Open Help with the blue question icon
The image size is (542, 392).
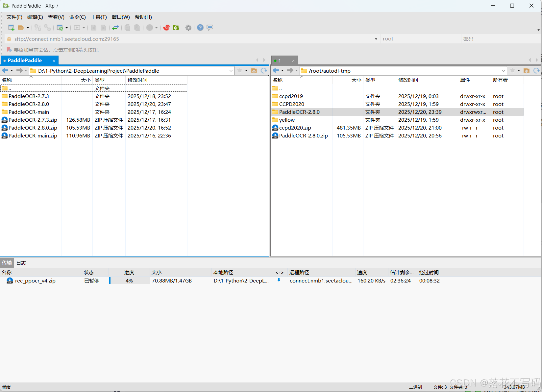[200, 28]
